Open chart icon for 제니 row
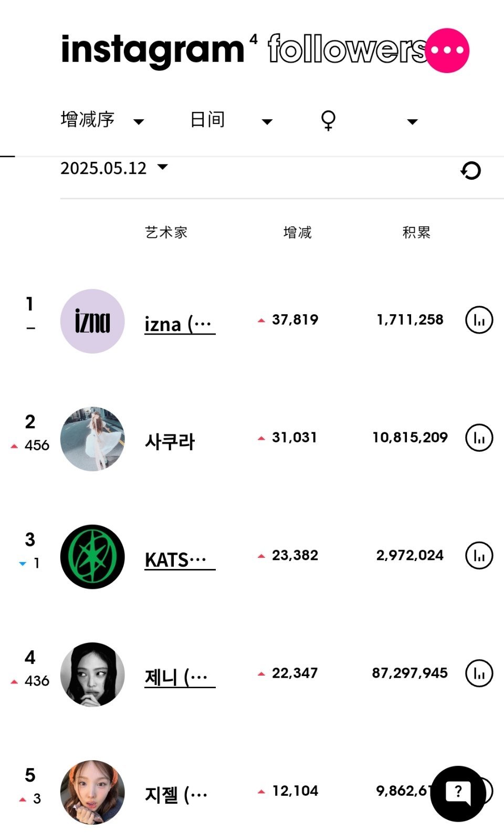The width and height of the screenshot is (504, 840). click(x=479, y=673)
